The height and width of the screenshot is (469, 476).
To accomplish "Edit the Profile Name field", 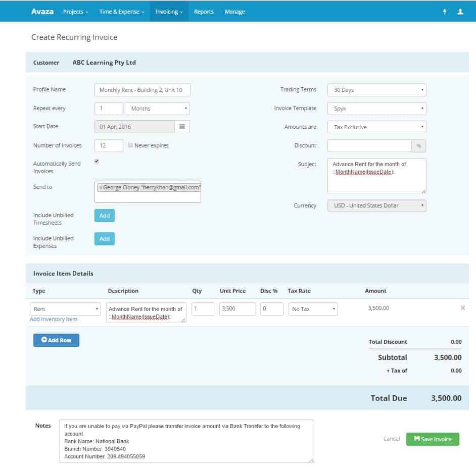I will pyautogui.click(x=142, y=89).
